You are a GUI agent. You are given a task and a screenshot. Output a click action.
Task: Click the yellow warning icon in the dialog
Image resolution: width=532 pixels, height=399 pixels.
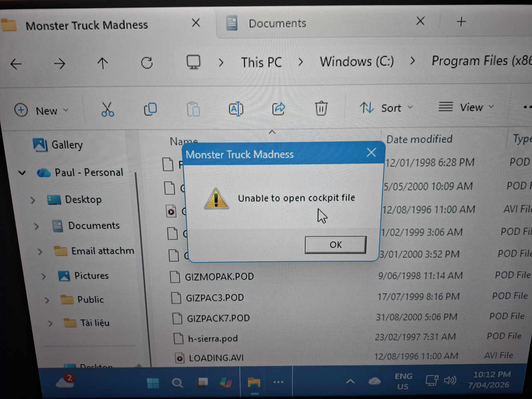pos(216,199)
